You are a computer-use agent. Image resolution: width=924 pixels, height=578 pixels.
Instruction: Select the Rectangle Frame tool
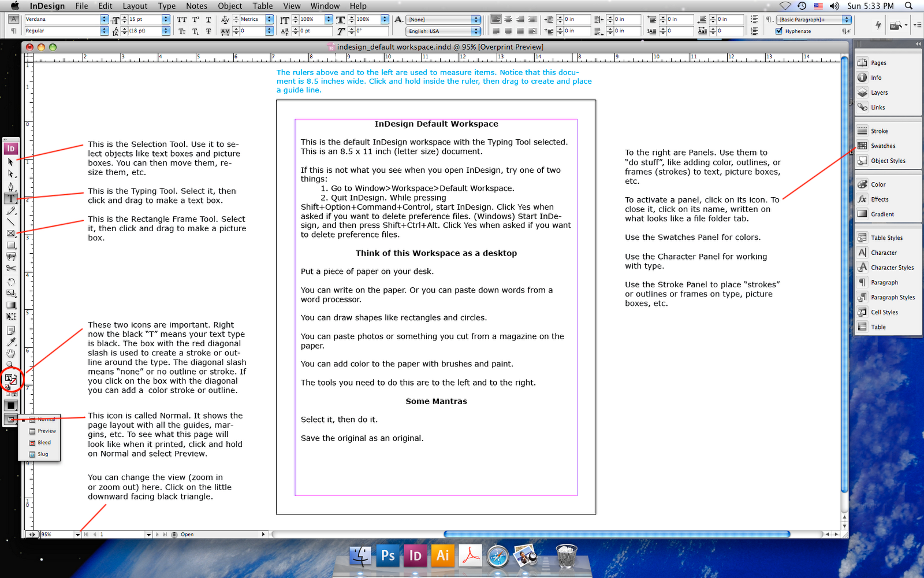10,234
